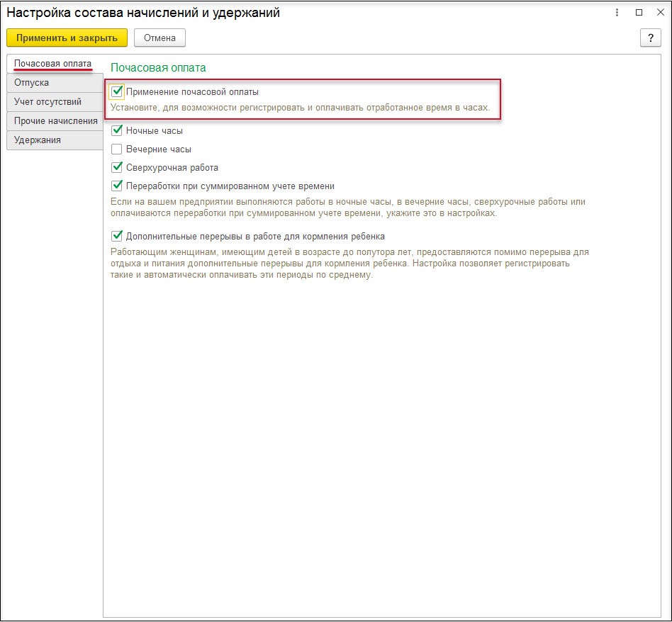The image size is (672, 622).
Task: Click the description starting 'Работающим женщинам'
Action: [x=349, y=264]
